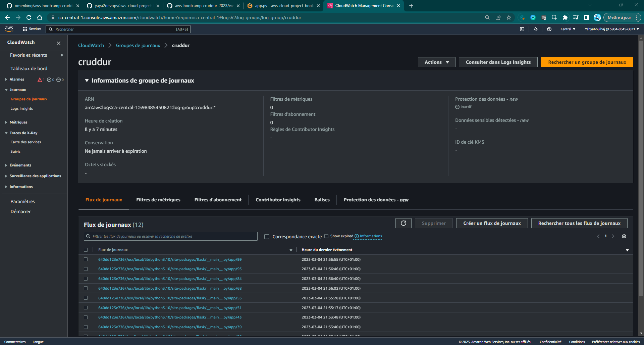Screen dimensions: 644x345
Task: Click Rechercher un groupe de journaux
Action: pos(587,62)
